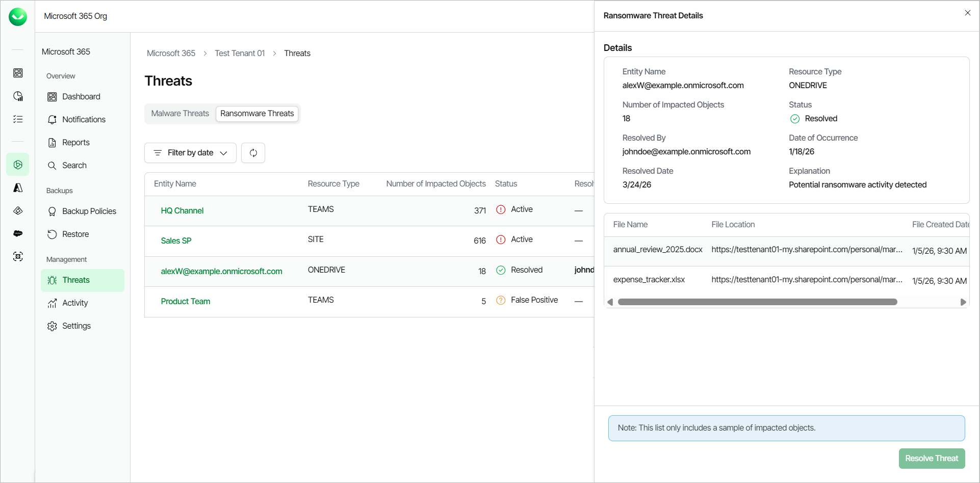Click the refresh threats list icon

[x=253, y=153]
